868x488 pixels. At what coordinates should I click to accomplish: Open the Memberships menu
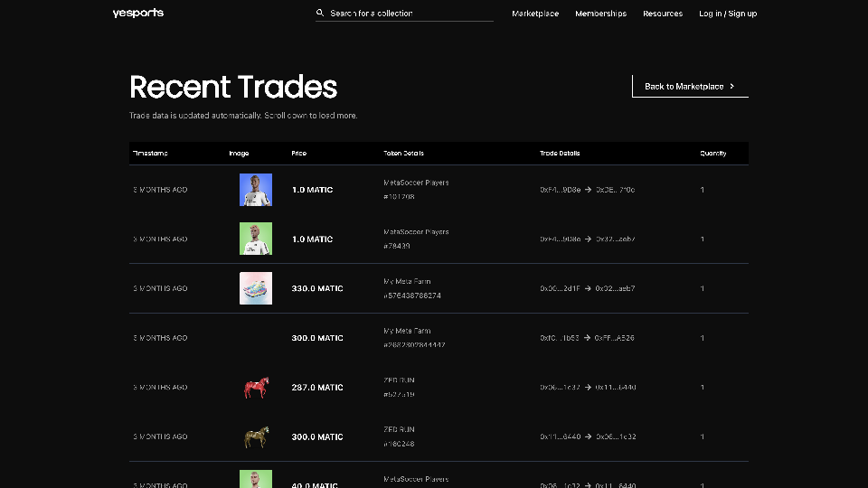pos(600,14)
